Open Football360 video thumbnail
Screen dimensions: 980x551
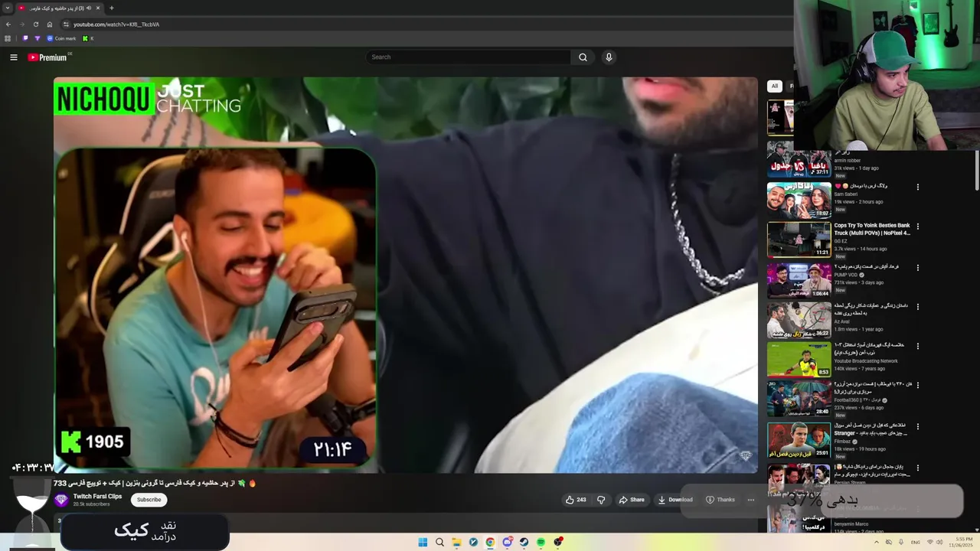point(799,399)
